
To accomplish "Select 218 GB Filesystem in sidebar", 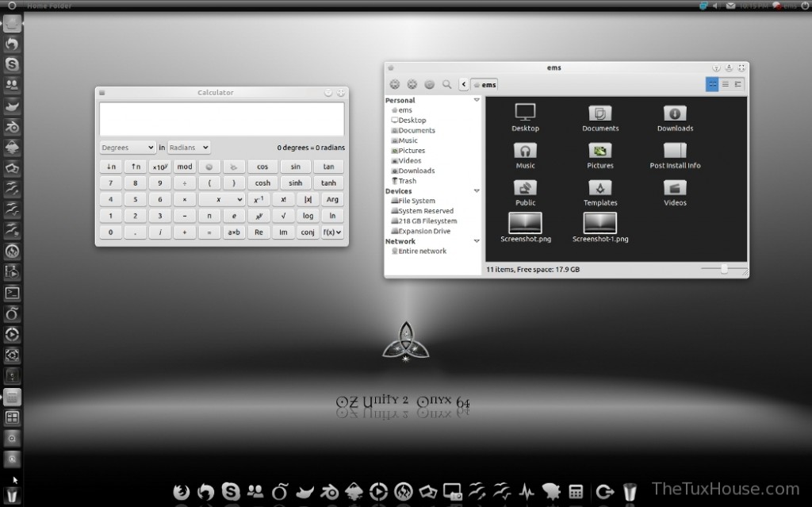I will [427, 221].
